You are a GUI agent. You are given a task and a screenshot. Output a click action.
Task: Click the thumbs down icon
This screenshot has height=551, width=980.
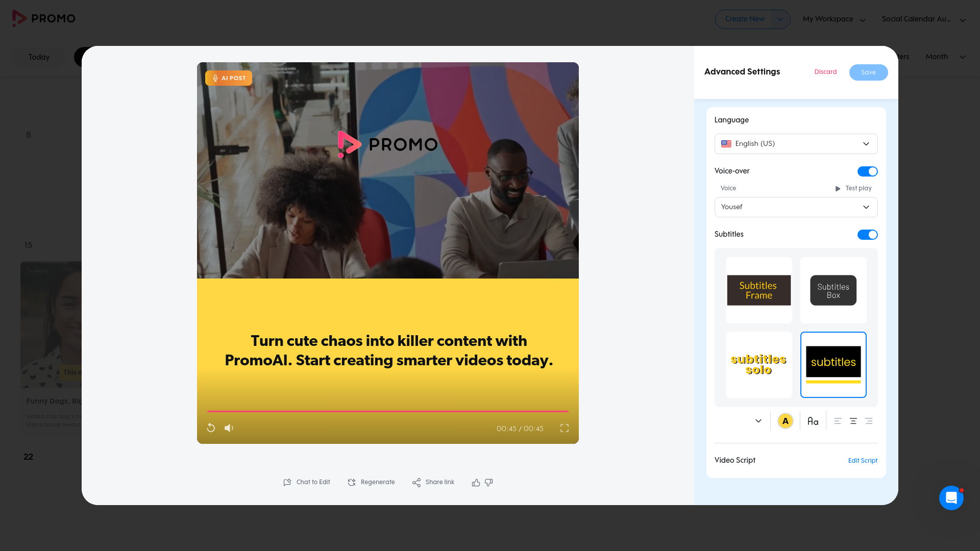click(x=489, y=483)
